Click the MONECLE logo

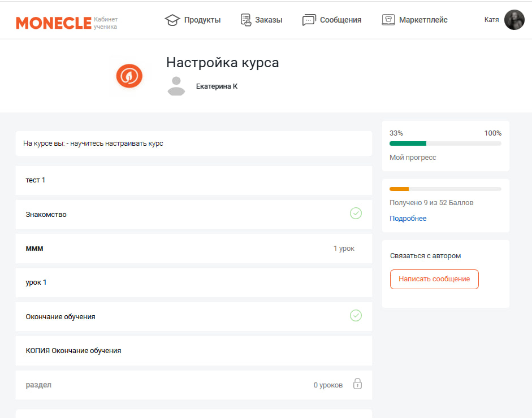pyautogui.click(x=54, y=23)
